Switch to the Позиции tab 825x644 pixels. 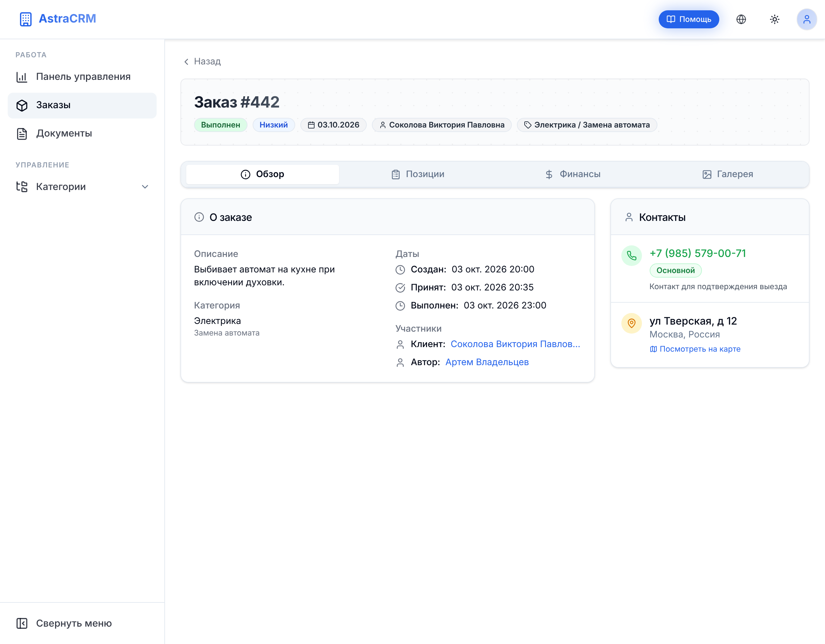point(417,175)
